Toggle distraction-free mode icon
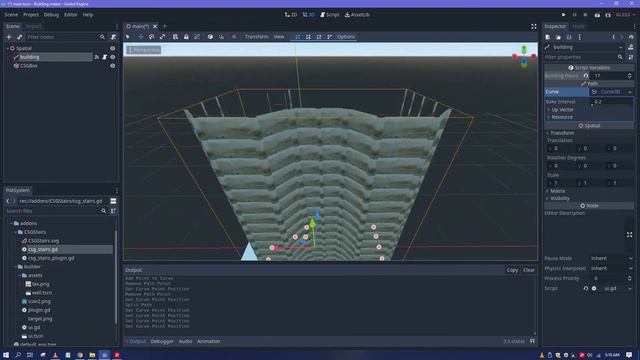Screen dimensions: 640x360 [x=534, y=27]
